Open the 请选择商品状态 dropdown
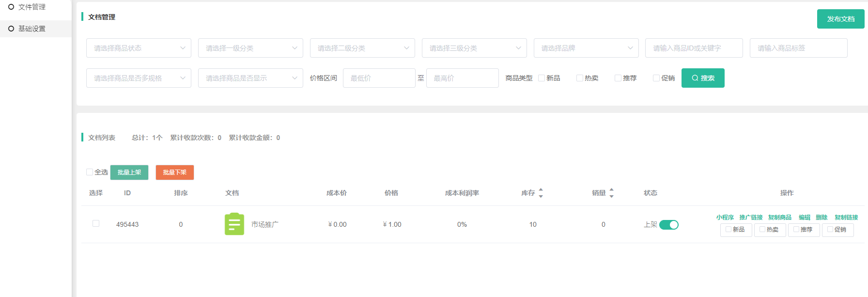This screenshot has height=297, width=868. (x=139, y=48)
